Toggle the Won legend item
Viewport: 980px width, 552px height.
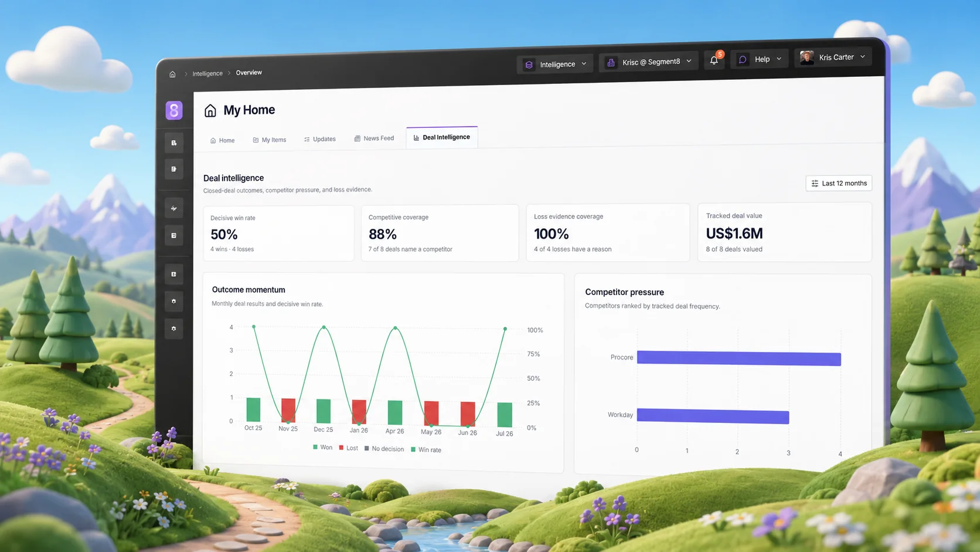point(322,448)
